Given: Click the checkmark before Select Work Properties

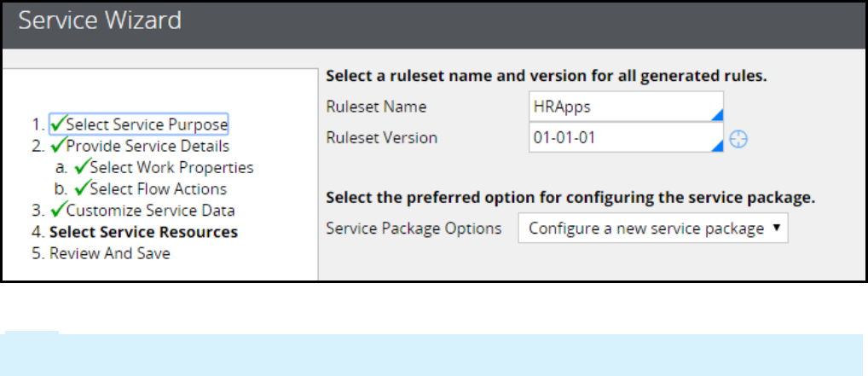Looking at the screenshot, I should (x=82, y=167).
